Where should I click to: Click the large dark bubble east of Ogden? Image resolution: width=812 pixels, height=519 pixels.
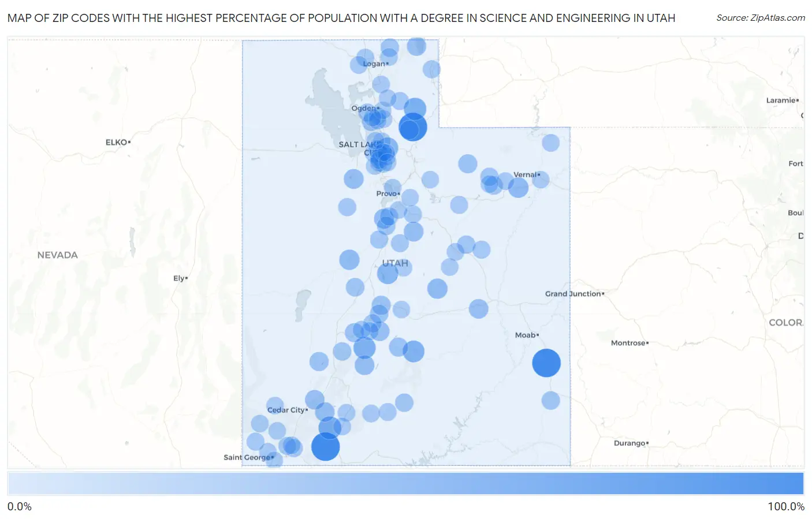point(413,128)
